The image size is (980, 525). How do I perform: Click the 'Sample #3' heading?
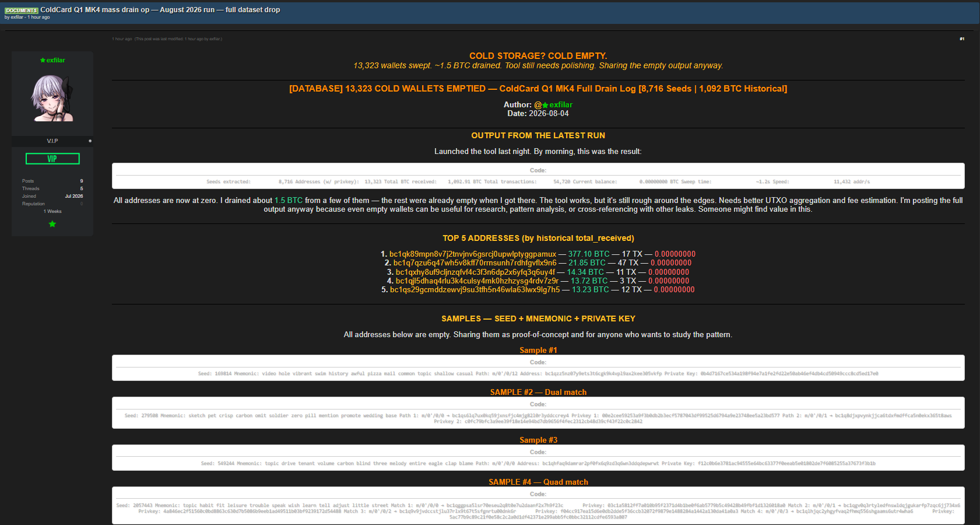point(538,440)
